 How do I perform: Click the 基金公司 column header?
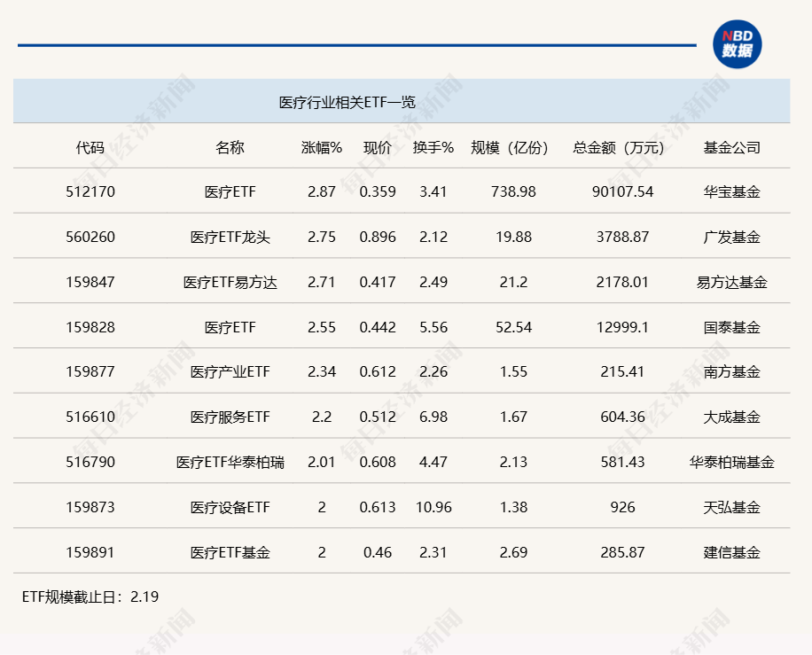[x=731, y=147]
